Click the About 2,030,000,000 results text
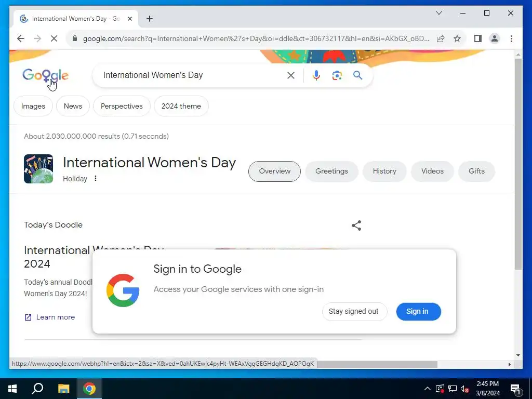Viewport: 532px width, 399px height. coord(96,137)
